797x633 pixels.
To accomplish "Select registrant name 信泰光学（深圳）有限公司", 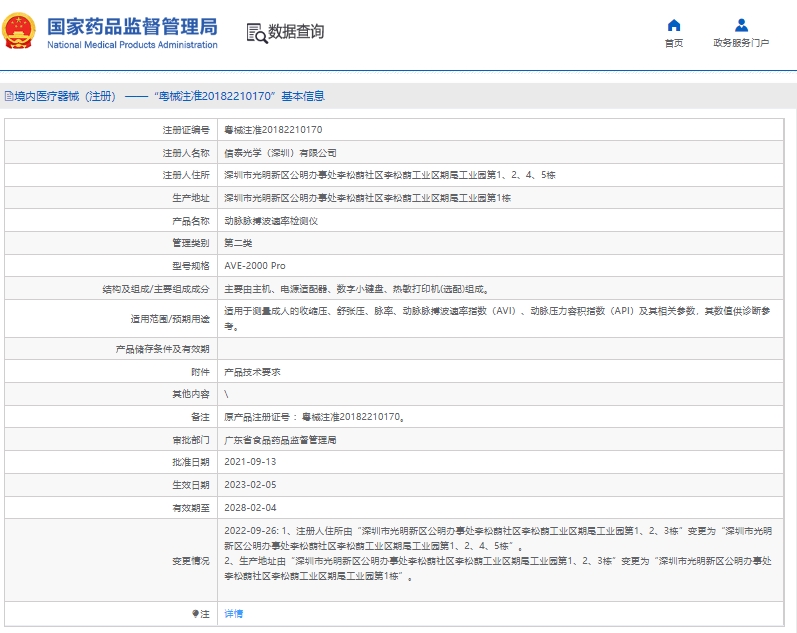I will pos(280,153).
